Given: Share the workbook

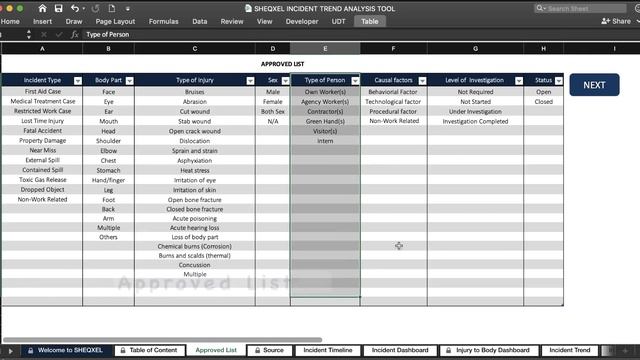Looking at the screenshot, I should [616, 21].
